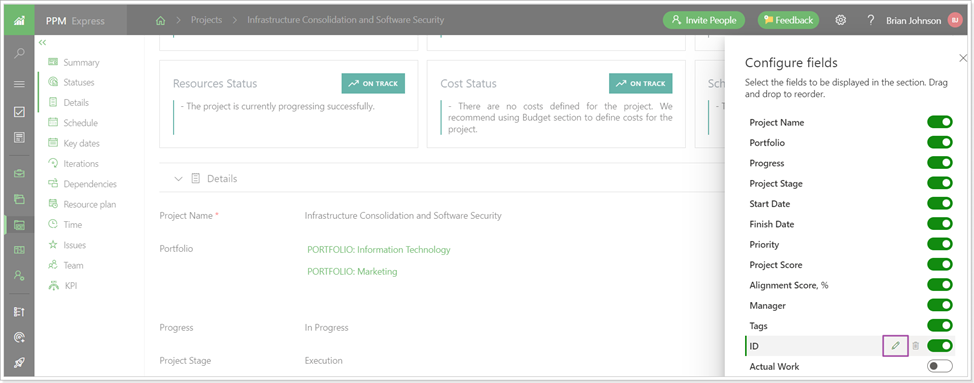Screen dimensions: 974x383
Task: Close the Configure fields panel
Action: point(963,58)
